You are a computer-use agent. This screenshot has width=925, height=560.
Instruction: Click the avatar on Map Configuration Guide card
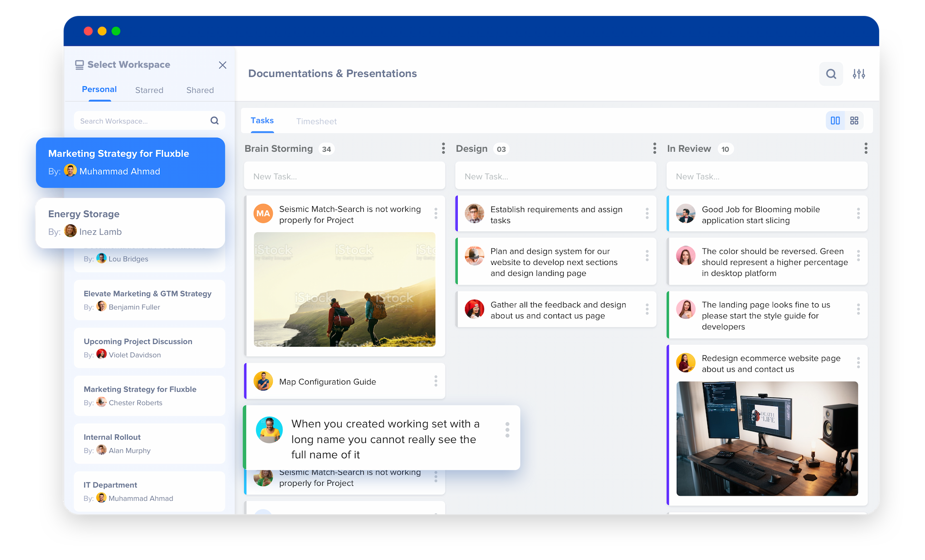[263, 381]
